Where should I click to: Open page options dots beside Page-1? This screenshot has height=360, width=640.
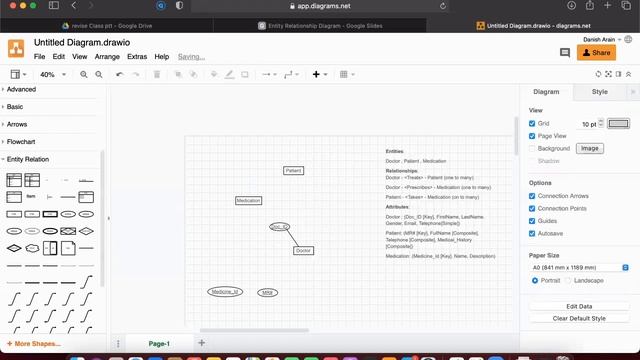pos(118,344)
